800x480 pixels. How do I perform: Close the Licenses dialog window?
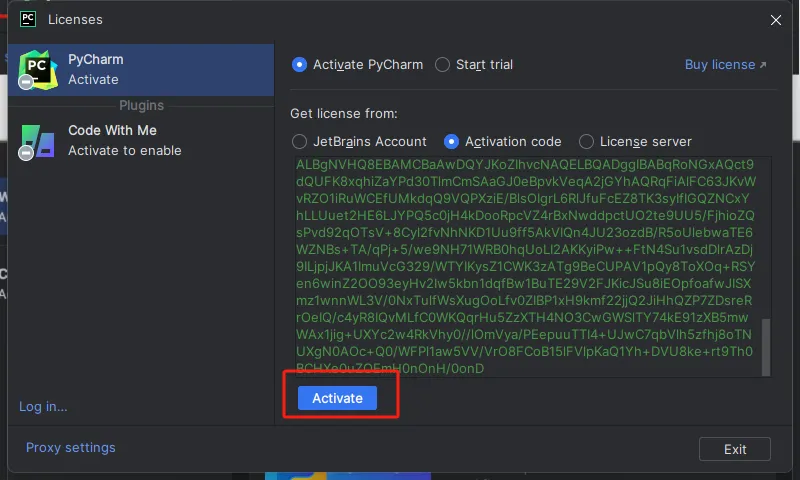pos(775,19)
